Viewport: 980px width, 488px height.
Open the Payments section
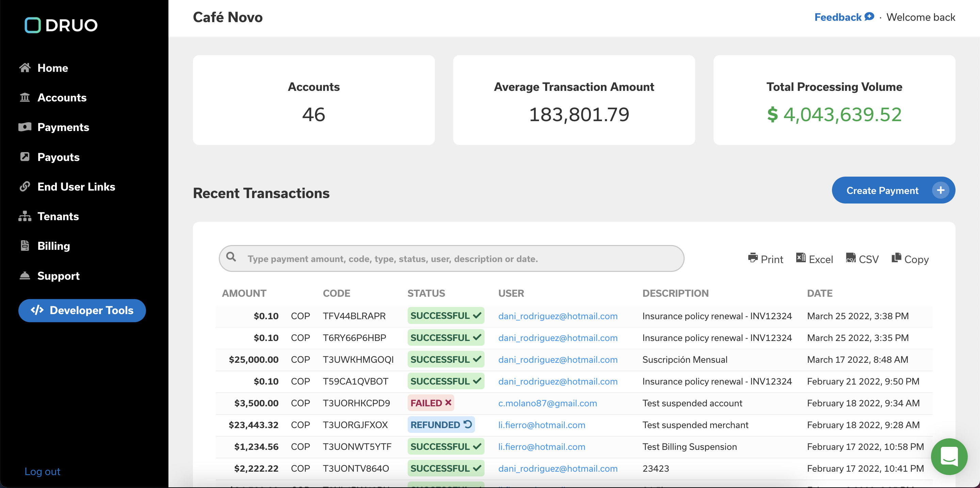[63, 127]
